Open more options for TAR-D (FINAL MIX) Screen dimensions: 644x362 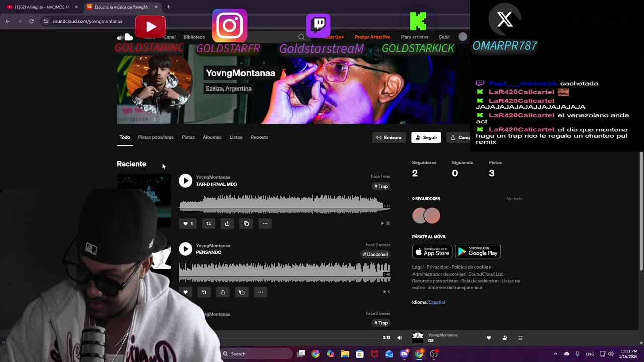pos(265,224)
